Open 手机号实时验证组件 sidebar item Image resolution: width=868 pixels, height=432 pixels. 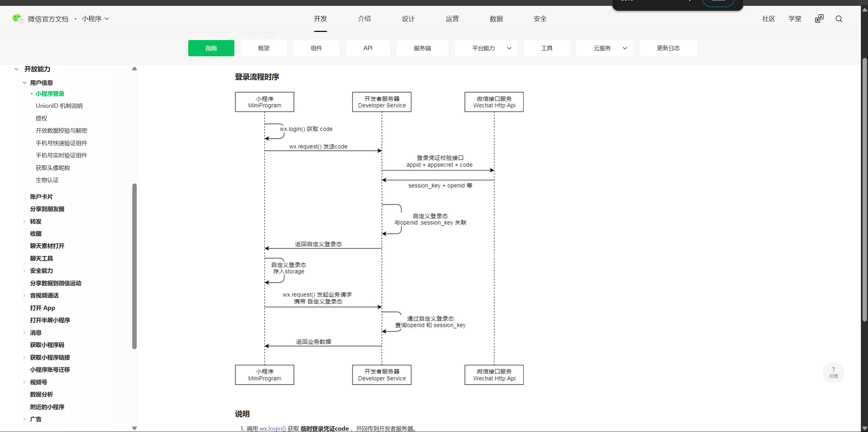[x=61, y=155]
